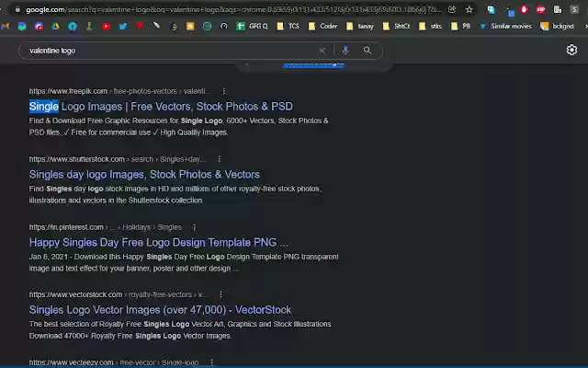Open the Coder bookmarks folder
The height and width of the screenshot is (368, 588).
tap(322, 26)
